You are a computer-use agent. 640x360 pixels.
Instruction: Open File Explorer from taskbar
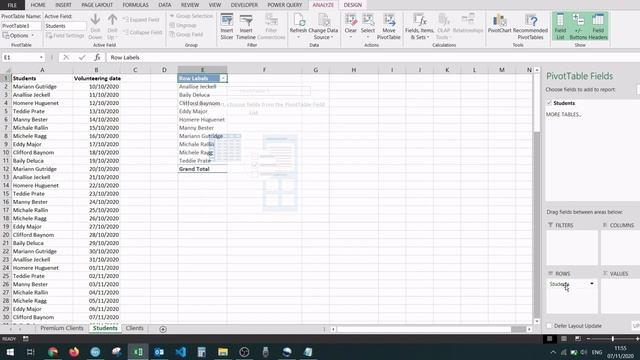(x=223, y=352)
